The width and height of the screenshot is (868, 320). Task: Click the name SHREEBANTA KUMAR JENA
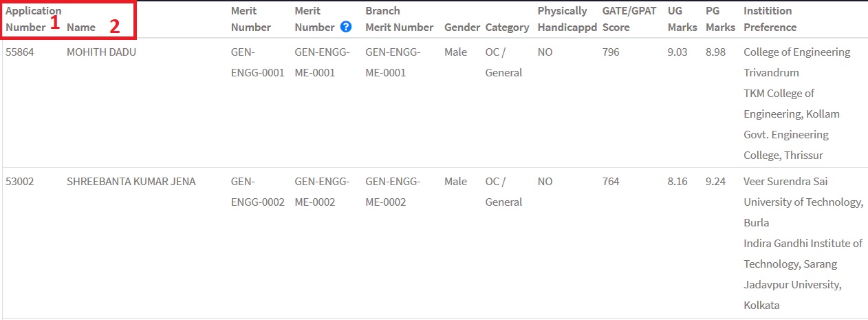[x=131, y=182]
